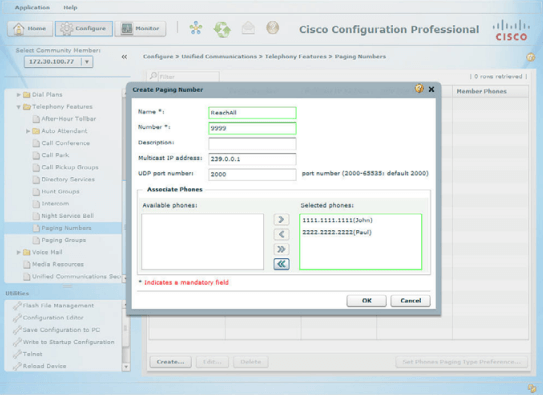Click Set Phones Paging Type Preference button
This screenshot has width=543, height=395.
click(461, 362)
